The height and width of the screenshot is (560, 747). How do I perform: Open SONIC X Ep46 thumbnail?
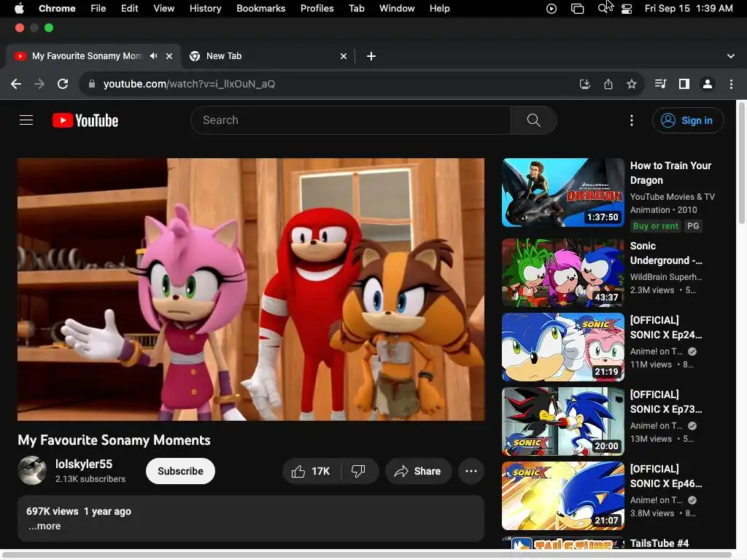[562, 496]
